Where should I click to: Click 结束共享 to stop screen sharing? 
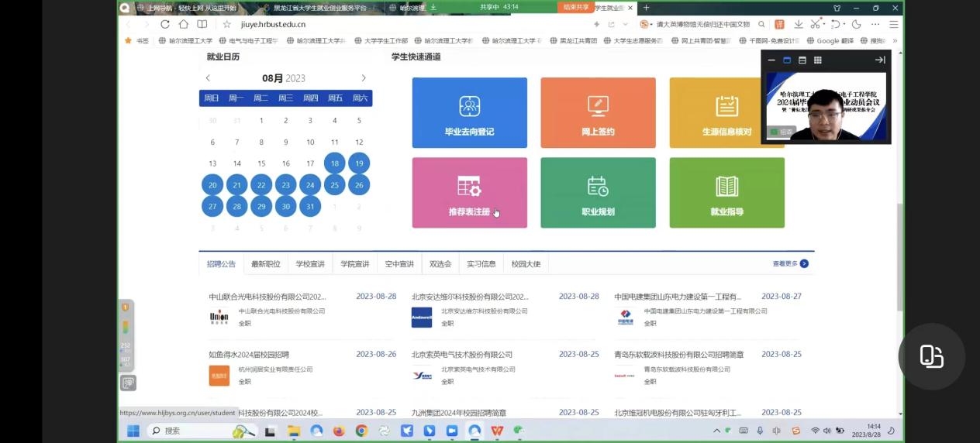(575, 7)
